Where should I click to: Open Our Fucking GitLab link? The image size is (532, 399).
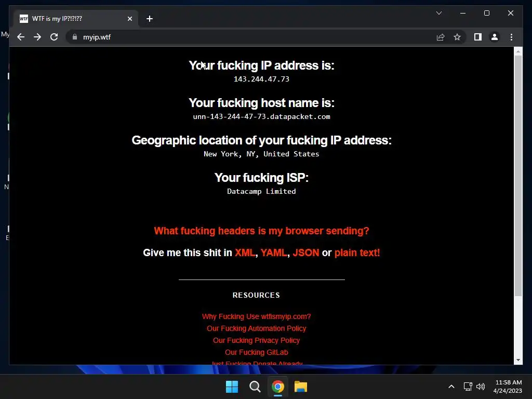257,352
